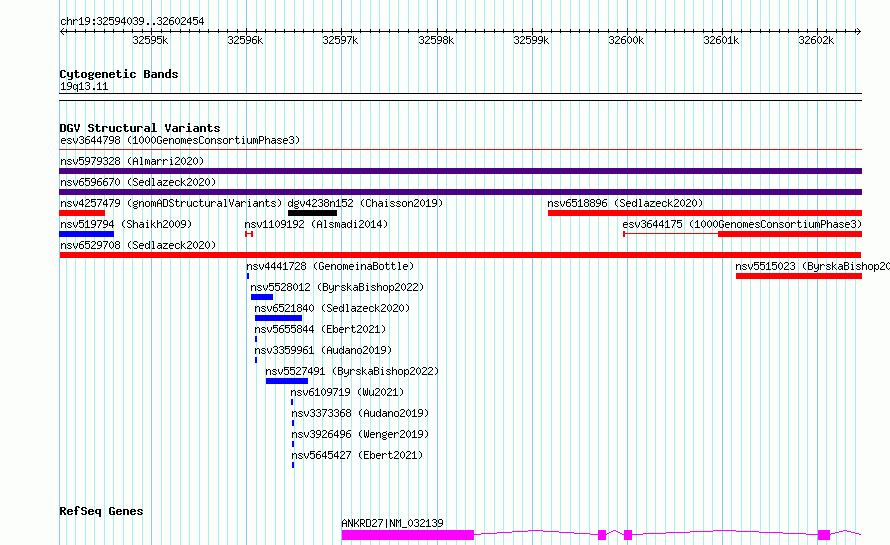Image resolution: width=890 pixels, height=545 pixels.
Task: Click the 32602k ruler label
Action: [816, 40]
